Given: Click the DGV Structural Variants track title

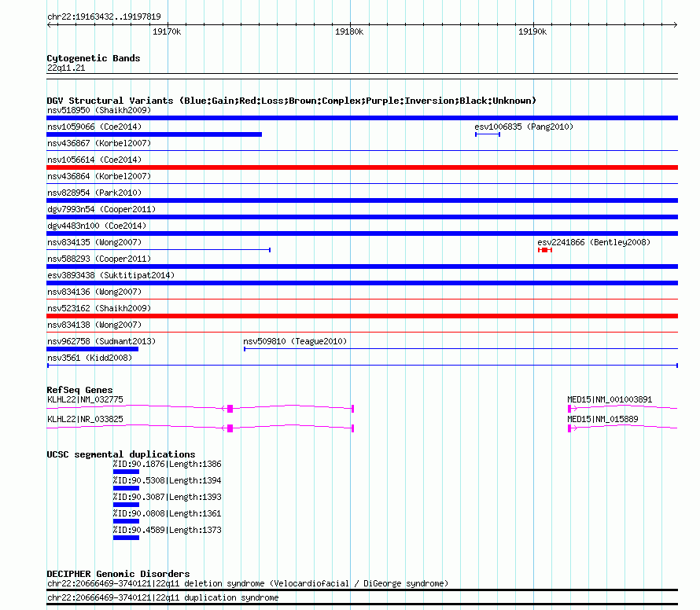Looking at the screenshot, I should (291, 101).
